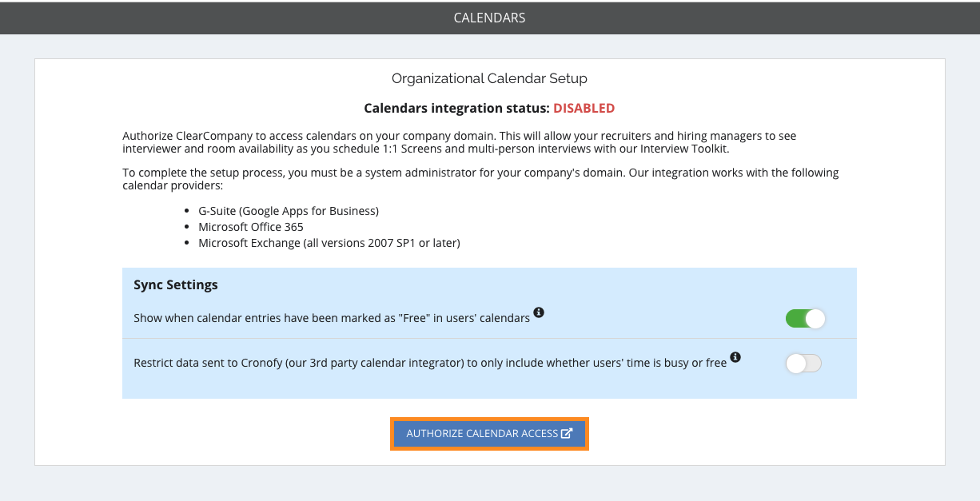Click the Microsoft Office 365 list item

pos(251,227)
